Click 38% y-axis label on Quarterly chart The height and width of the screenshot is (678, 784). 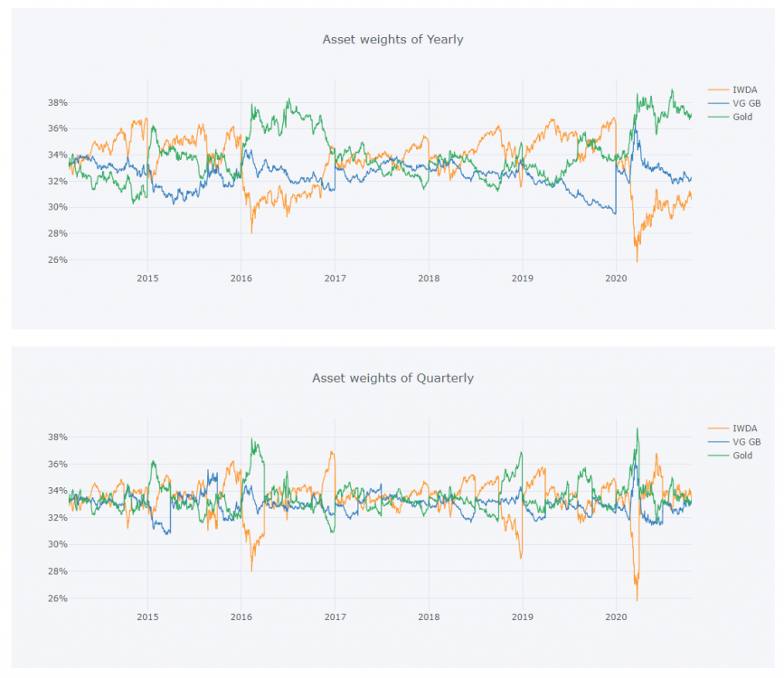coord(57,438)
